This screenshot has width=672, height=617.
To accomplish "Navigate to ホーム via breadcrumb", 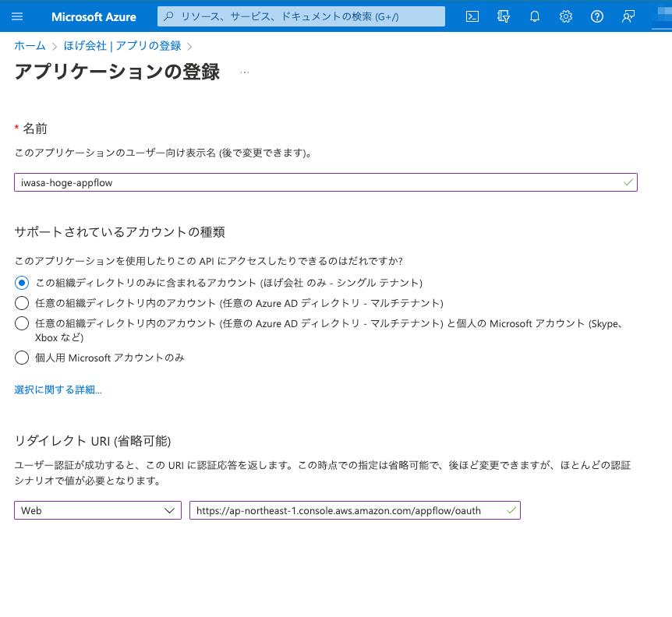I will pos(30,46).
